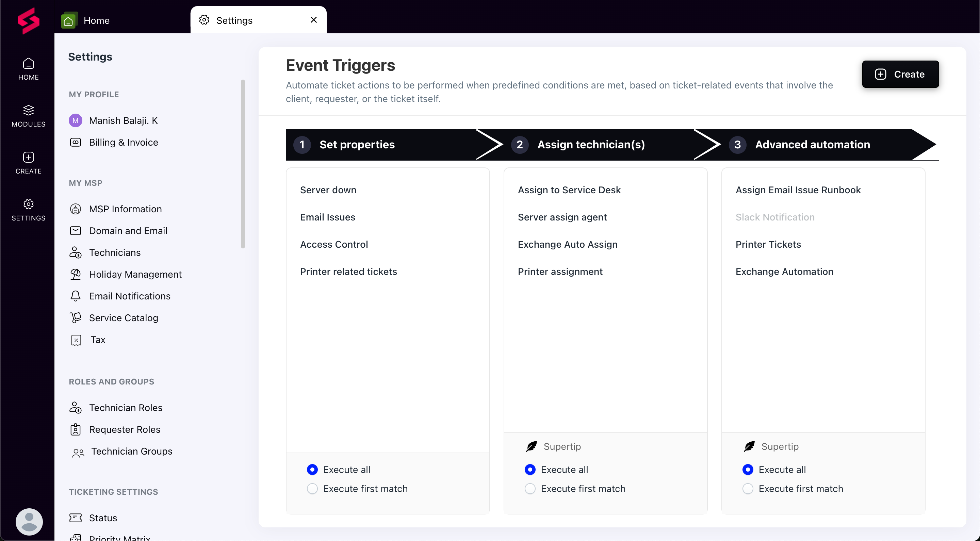980x541 pixels.
Task: Open the Exchange Auto Assign trigger
Action: coord(567,244)
